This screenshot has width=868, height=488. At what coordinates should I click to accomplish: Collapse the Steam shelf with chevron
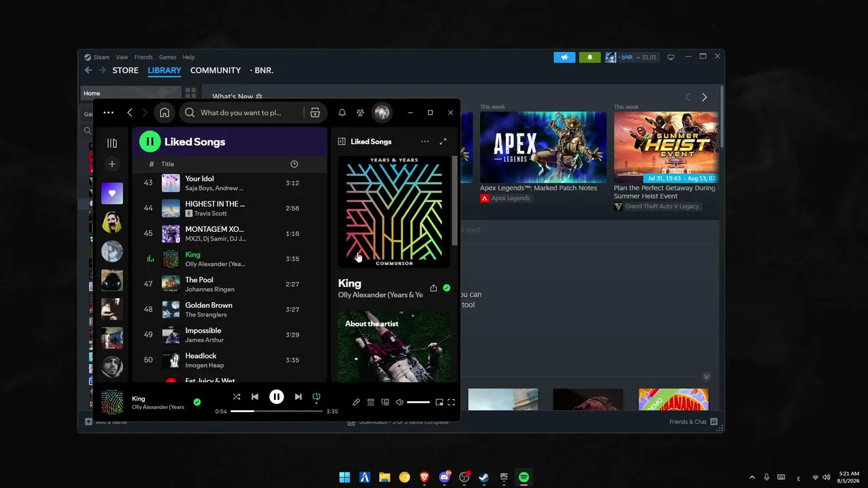click(x=707, y=377)
